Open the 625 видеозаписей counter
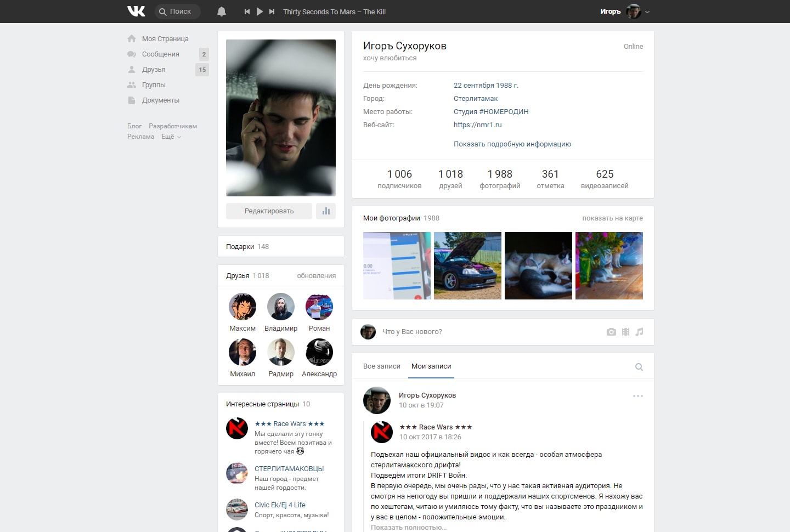 click(x=605, y=179)
